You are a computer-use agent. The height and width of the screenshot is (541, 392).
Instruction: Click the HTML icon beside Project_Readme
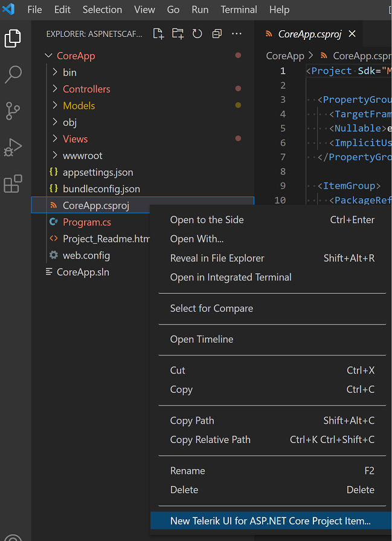point(53,238)
